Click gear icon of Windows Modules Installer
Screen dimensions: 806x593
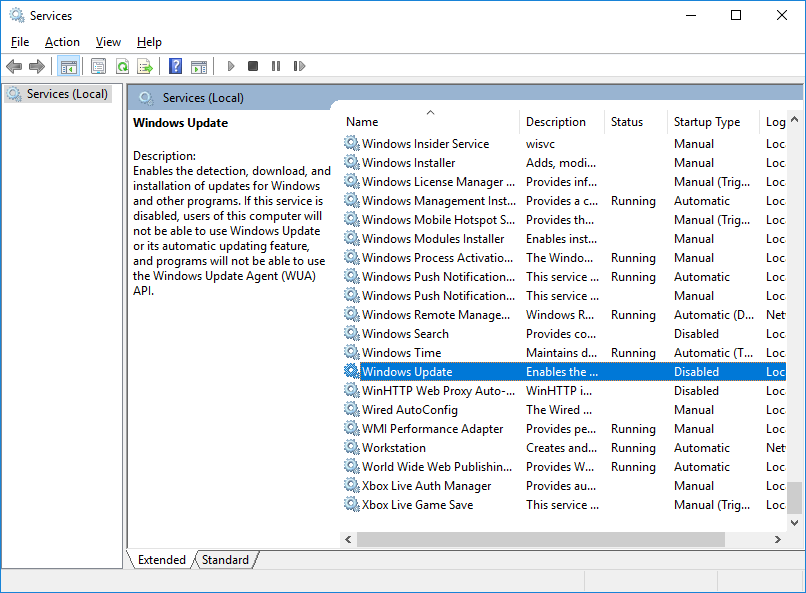(x=352, y=238)
